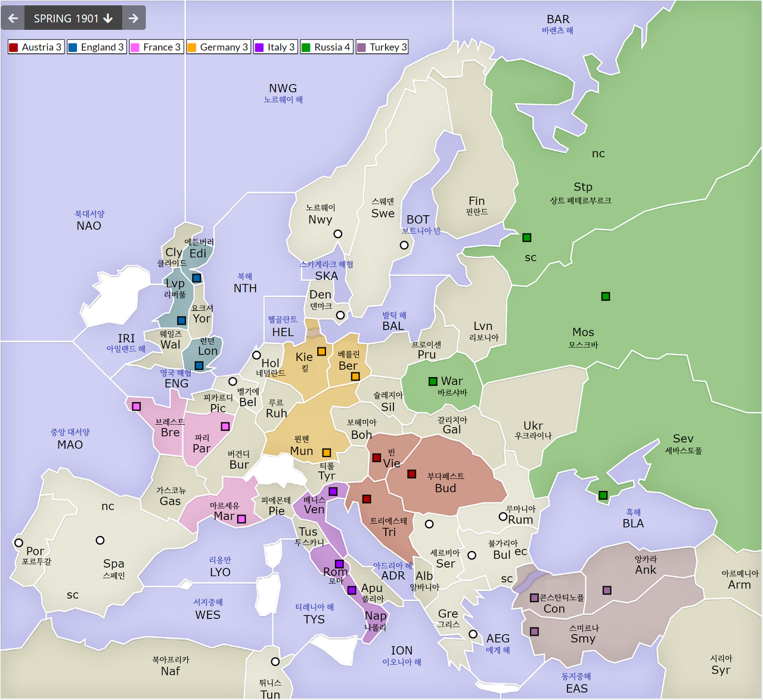Select the England 3 legend entry
Viewport: 763px width, 700px height.
point(97,47)
